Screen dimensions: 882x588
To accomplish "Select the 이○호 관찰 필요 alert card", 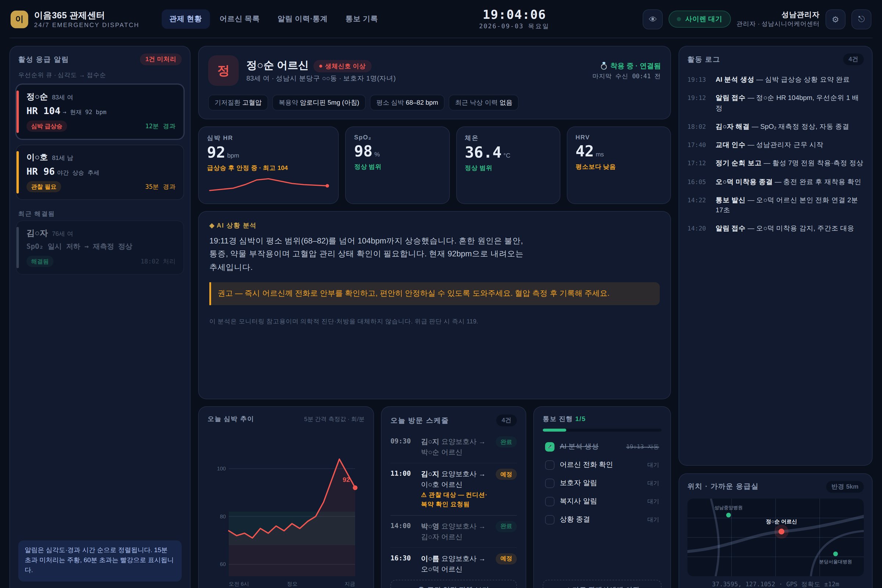I will (100, 172).
